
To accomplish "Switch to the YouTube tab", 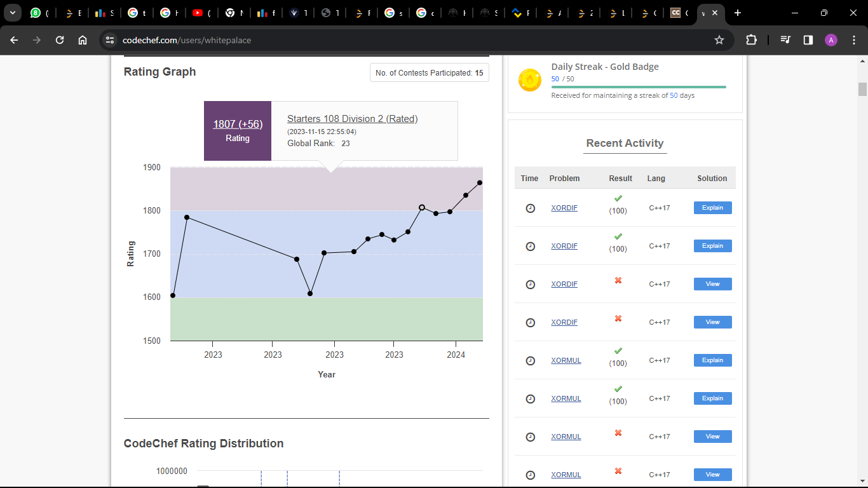I will pos(198,13).
